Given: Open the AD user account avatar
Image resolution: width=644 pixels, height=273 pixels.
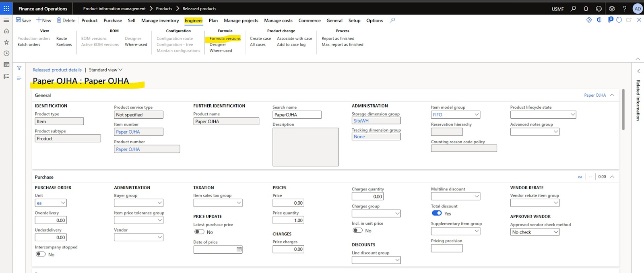Looking at the screenshot, I should click(638, 8).
